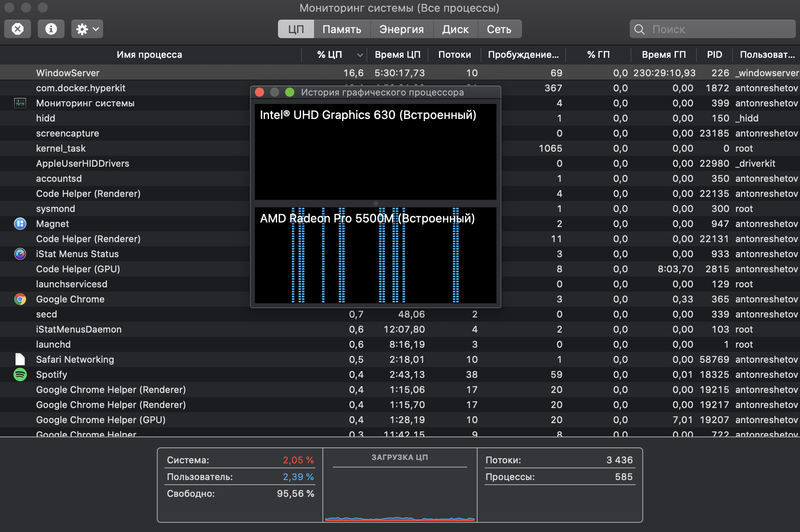
Task: Click the Safari Networking document icon
Action: click(x=20, y=359)
